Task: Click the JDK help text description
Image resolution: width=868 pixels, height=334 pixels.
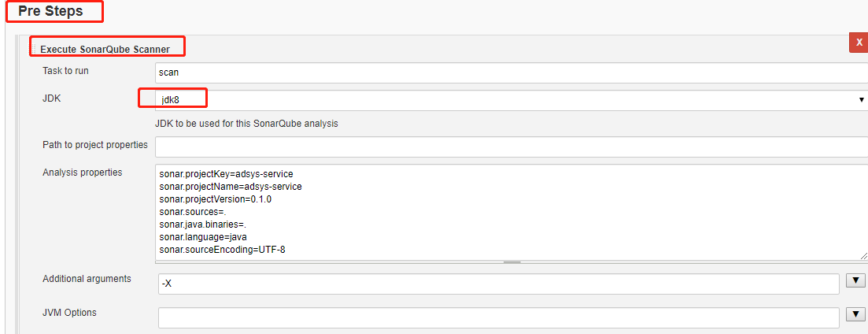Action: click(x=247, y=124)
